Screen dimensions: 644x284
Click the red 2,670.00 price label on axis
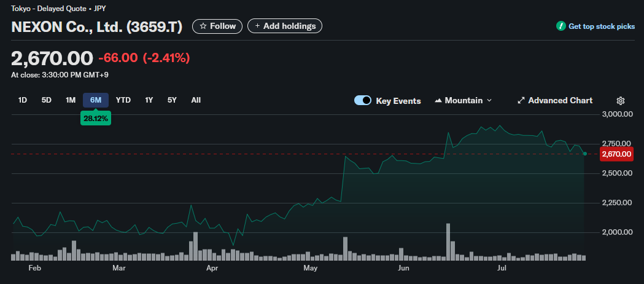coord(616,154)
